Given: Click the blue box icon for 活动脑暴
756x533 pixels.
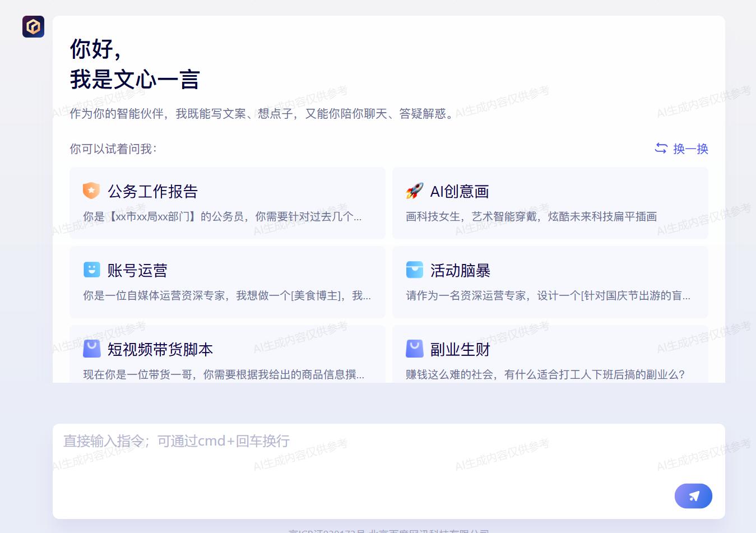Looking at the screenshot, I should tap(415, 270).
